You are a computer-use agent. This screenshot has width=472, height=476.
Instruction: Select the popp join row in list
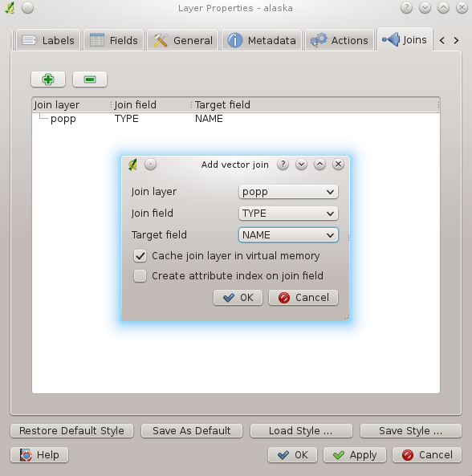click(235, 119)
